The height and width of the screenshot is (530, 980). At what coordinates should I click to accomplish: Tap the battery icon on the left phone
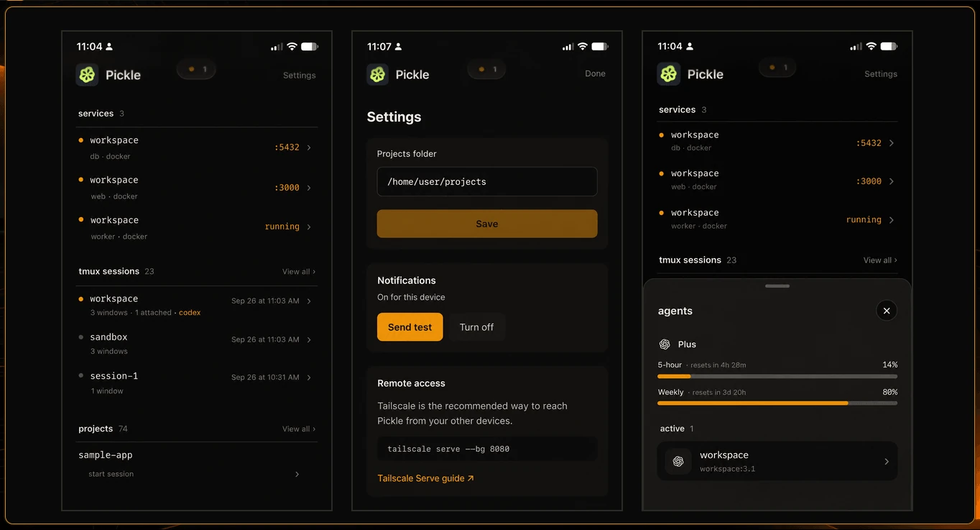click(x=310, y=47)
